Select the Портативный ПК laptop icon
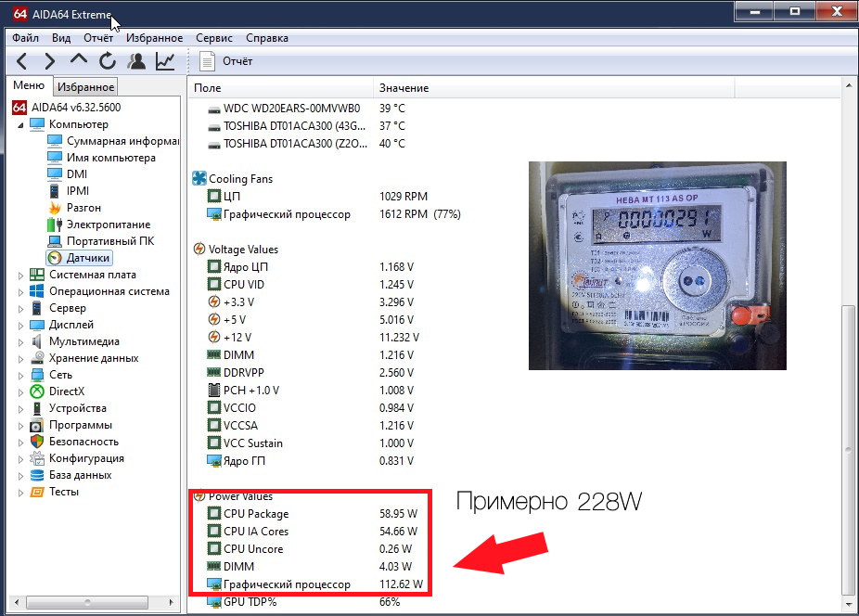This screenshot has height=616, width=859. [x=54, y=241]
